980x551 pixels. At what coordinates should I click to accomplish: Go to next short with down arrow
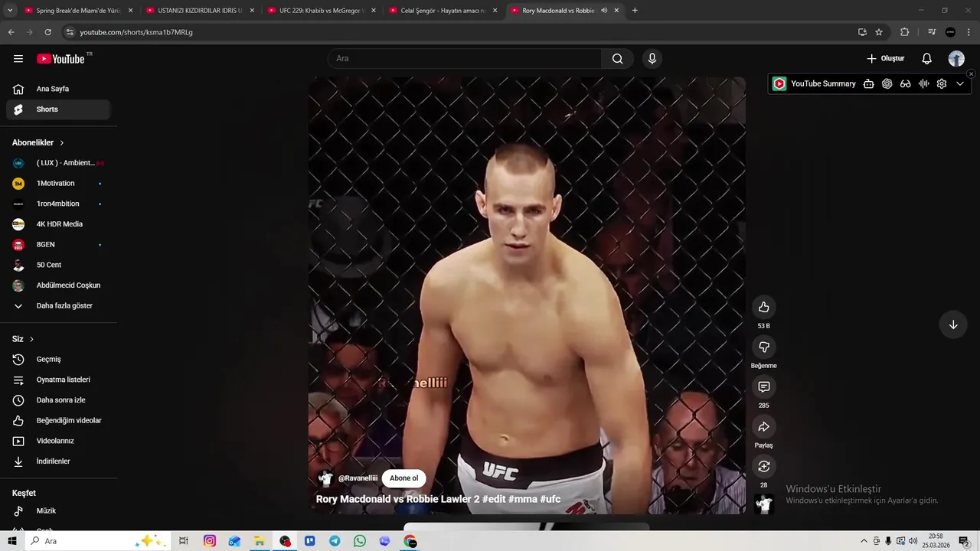[953, 324]
